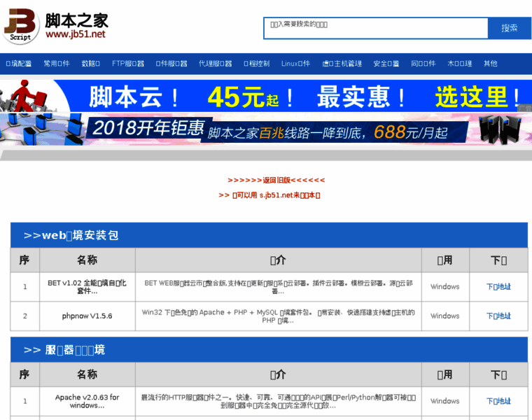Click the www.jb51.net site address text
Image resolution: width=532 pixels, height=420 pixels.
76,34
